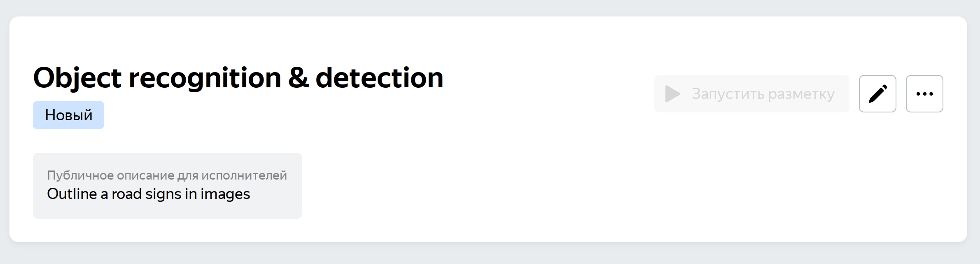Select the text Outline a road signs in images

(x=148, y=194)
